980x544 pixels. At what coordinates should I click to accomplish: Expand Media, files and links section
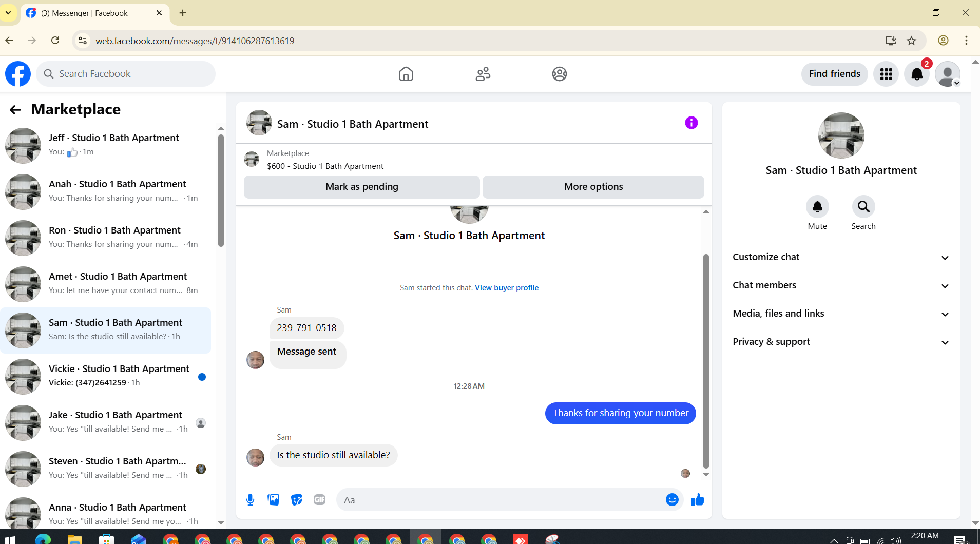coord(841,314)
